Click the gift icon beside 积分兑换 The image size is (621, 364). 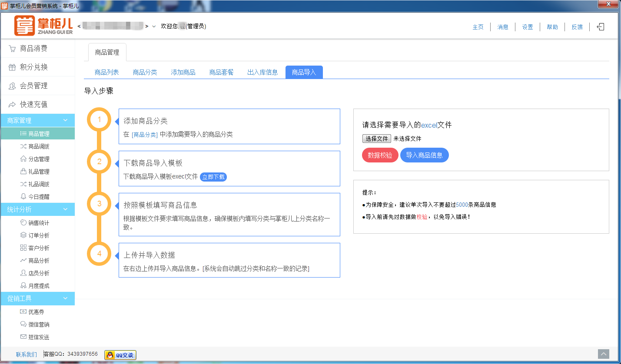[12, 67]
